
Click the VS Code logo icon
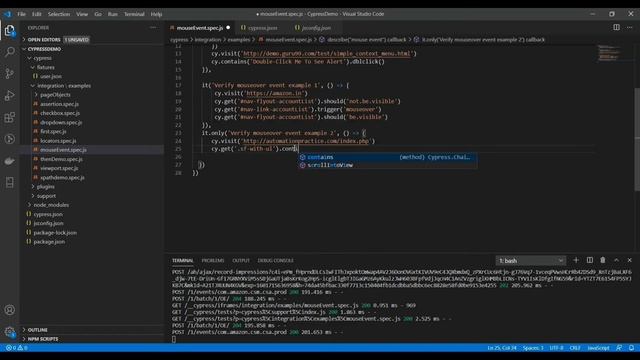[x=7, y=14]
